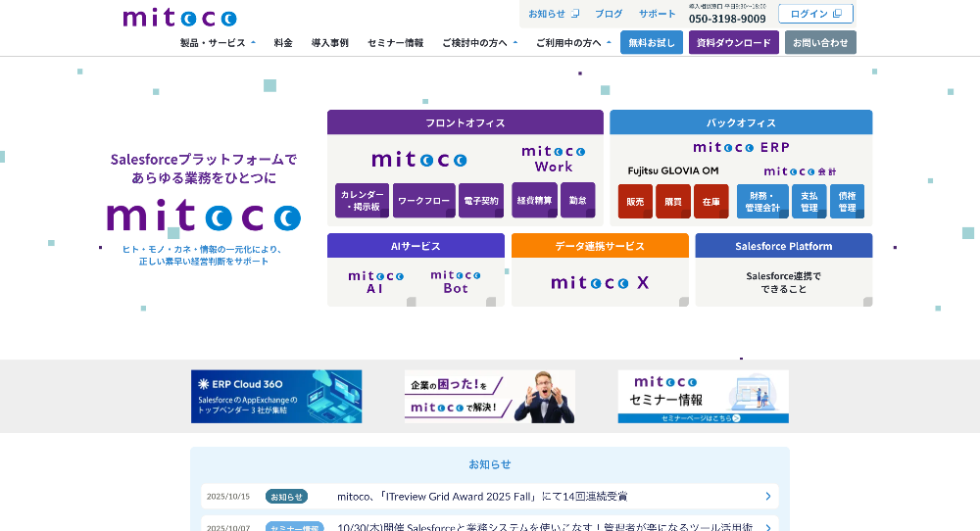Screen dimensions: 980x531
Task: Click the phone number 050-3198-9009
Action: (727, 19)
